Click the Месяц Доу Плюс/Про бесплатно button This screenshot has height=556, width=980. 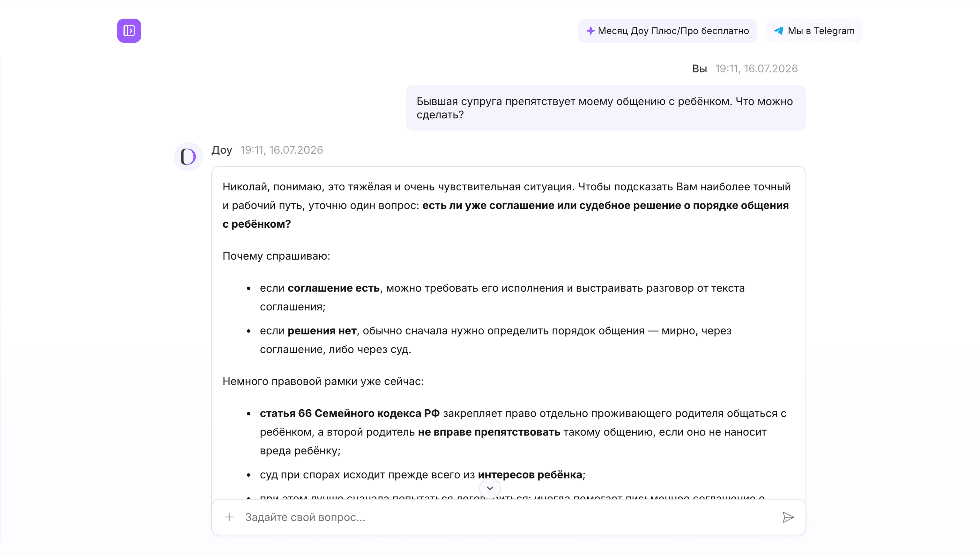(x=667, y=31)
